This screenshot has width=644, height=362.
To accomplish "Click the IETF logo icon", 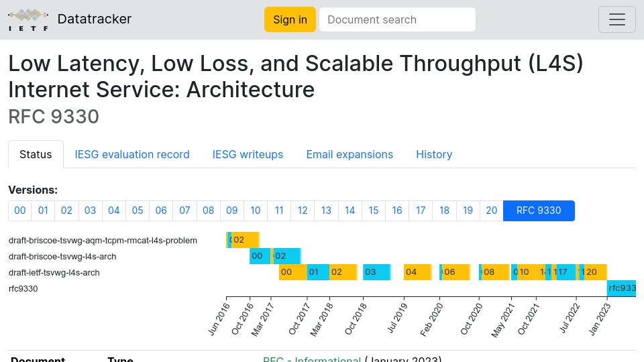I will (28, 19).
